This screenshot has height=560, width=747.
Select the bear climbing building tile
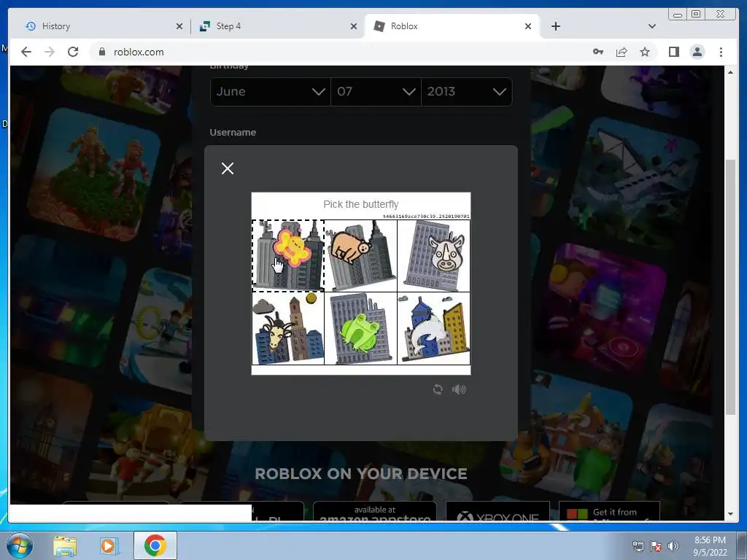pos(360,256)
